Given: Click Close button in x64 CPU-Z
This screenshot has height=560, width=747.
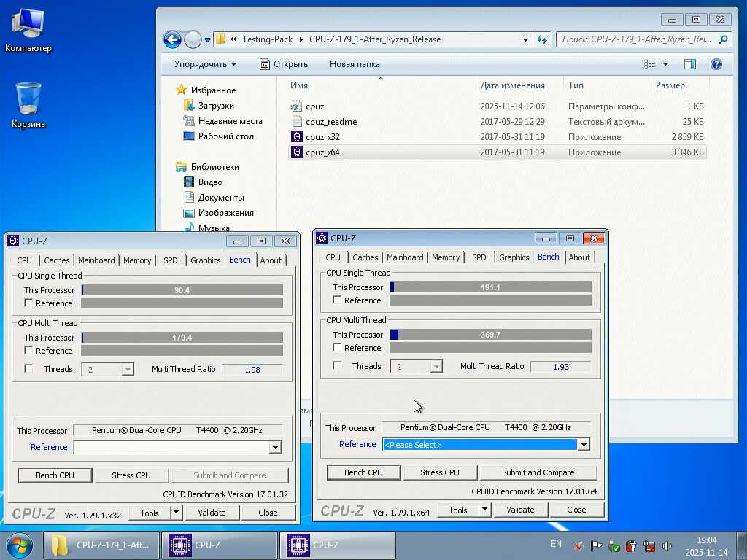Looking at the screenshot, I should pyautogui.click(x=576, y=510).
